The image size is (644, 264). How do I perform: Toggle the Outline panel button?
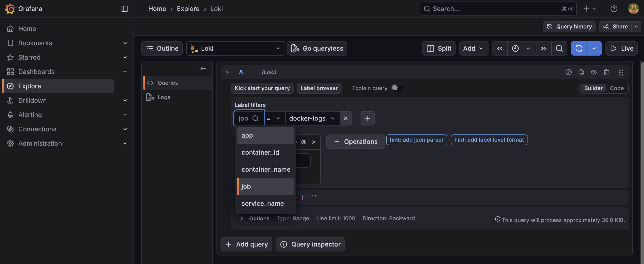coord(162,48)
